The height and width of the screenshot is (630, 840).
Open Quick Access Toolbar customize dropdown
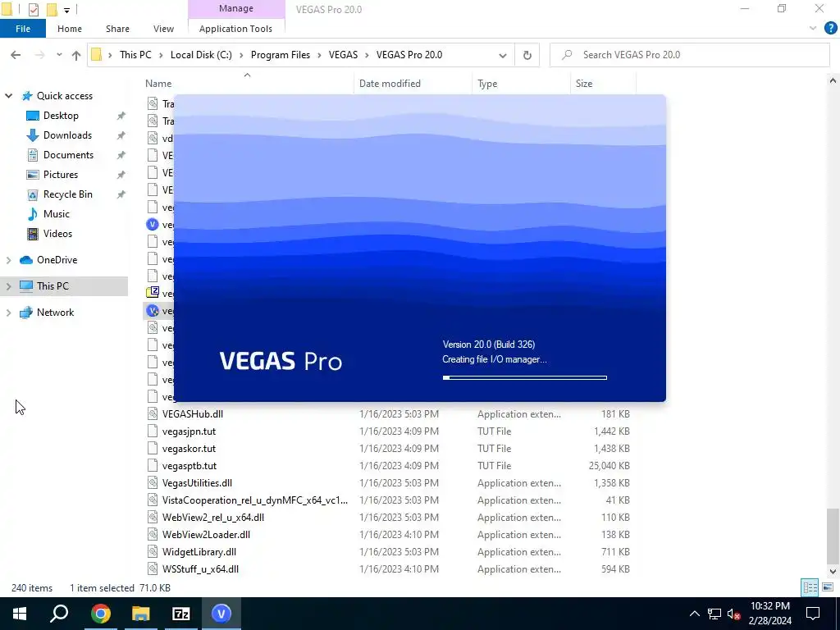pyautogui.click(x=66, y=10)
